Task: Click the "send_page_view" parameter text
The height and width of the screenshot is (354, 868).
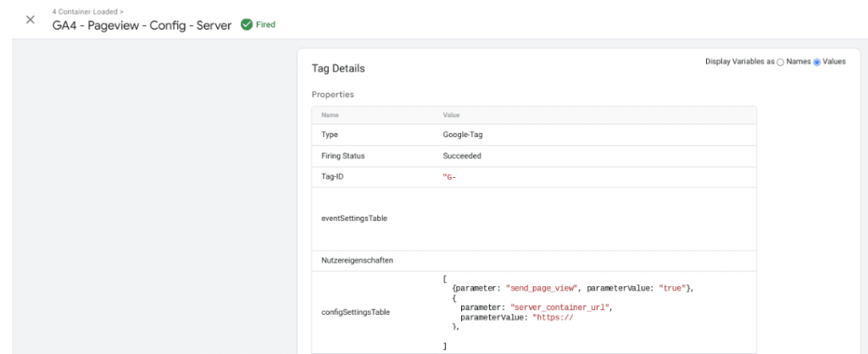Action: coord(543,289)
